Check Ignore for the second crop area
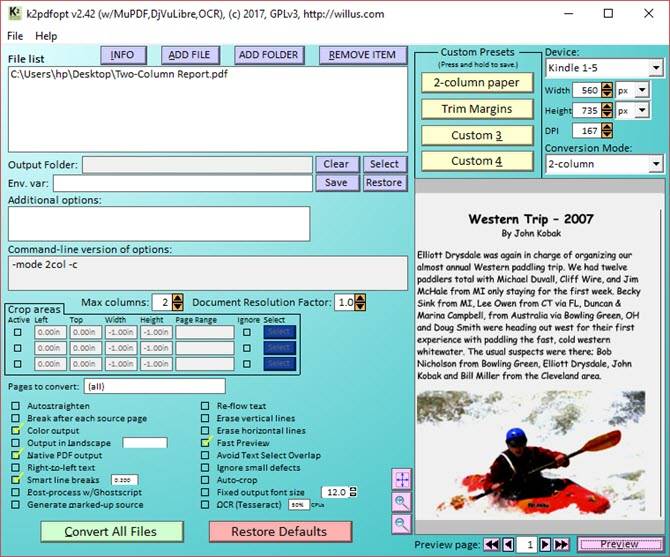This screenshot has height=557, width=670. 247,348
